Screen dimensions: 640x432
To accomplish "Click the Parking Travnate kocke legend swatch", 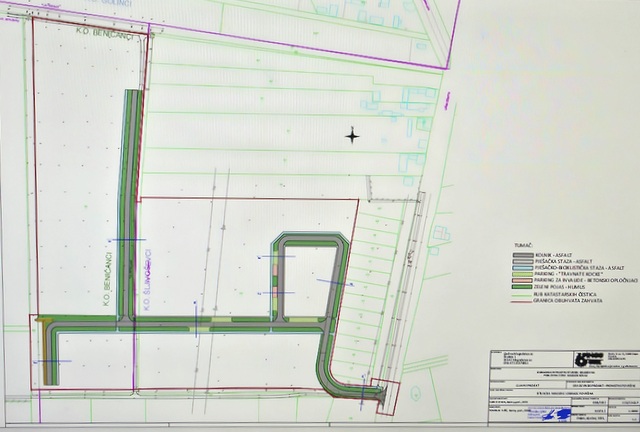I will (521, 276).
